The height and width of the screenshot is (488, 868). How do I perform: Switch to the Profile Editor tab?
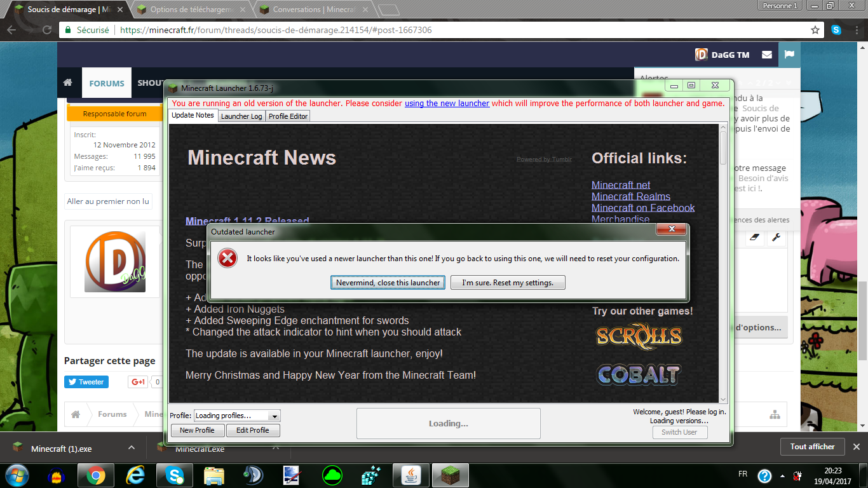[x=288, y=116]
